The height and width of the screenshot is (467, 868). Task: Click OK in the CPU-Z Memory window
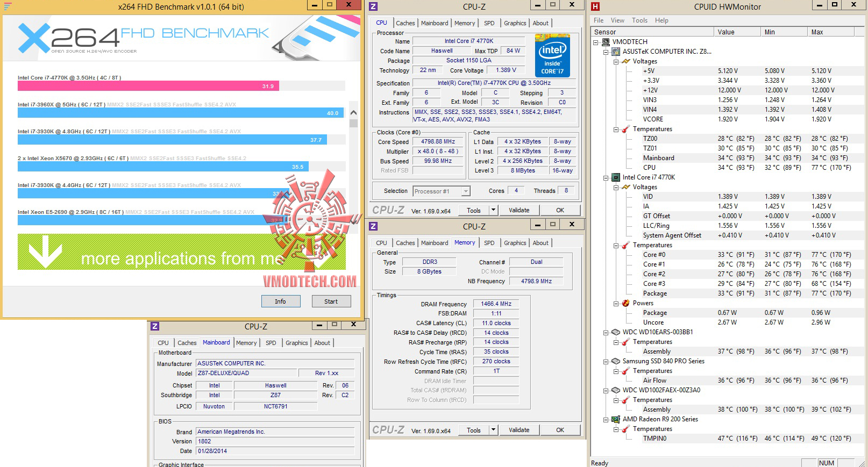[560, 430]
